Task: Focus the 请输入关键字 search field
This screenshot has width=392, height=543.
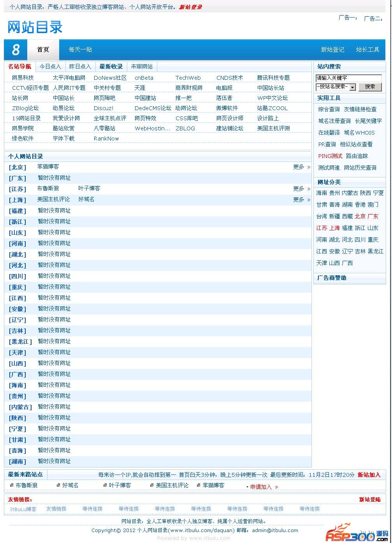Action: (x=349, y=78)
